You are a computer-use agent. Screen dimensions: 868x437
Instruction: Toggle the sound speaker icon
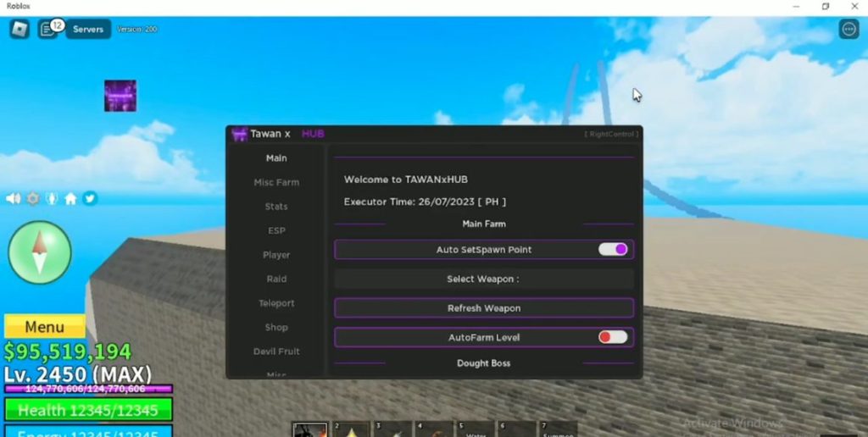pos(14,198)
